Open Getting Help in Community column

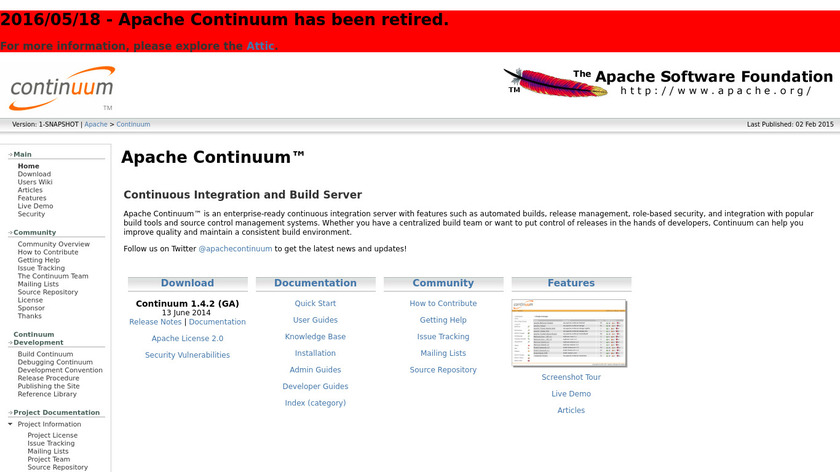(x=443, y=320)
